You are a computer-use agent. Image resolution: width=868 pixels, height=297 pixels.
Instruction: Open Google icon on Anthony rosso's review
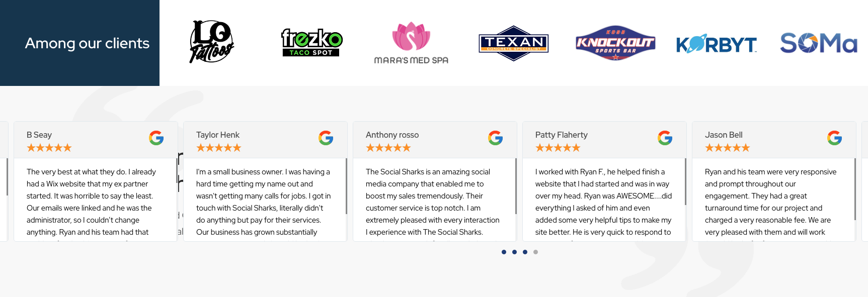pos(495,138)
